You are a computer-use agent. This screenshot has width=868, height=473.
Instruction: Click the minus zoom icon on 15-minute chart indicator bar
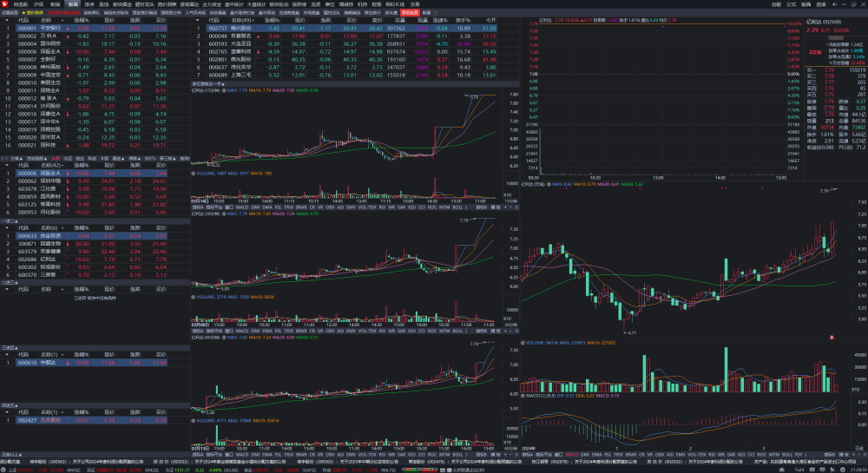(x=511, y=207)
